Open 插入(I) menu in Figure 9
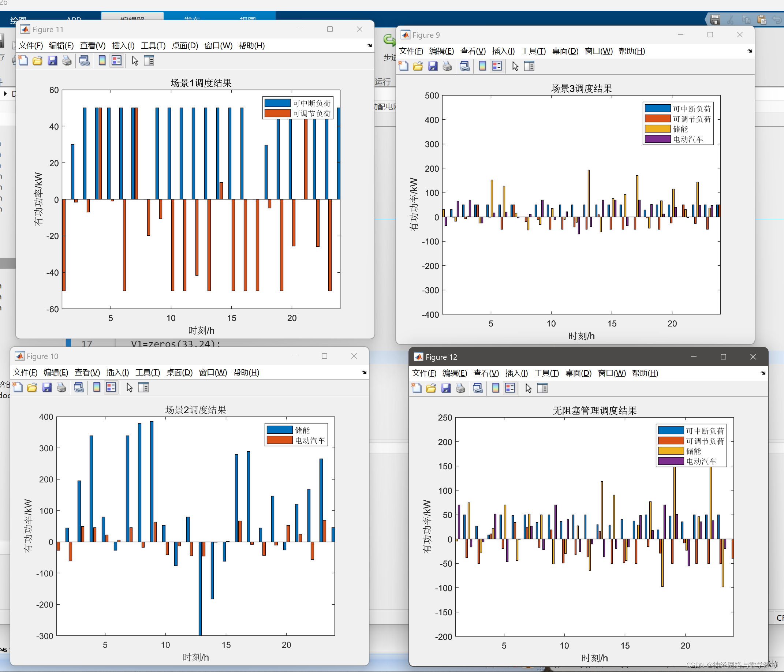The width and height of the screenshot is (784, 672). 503,51
